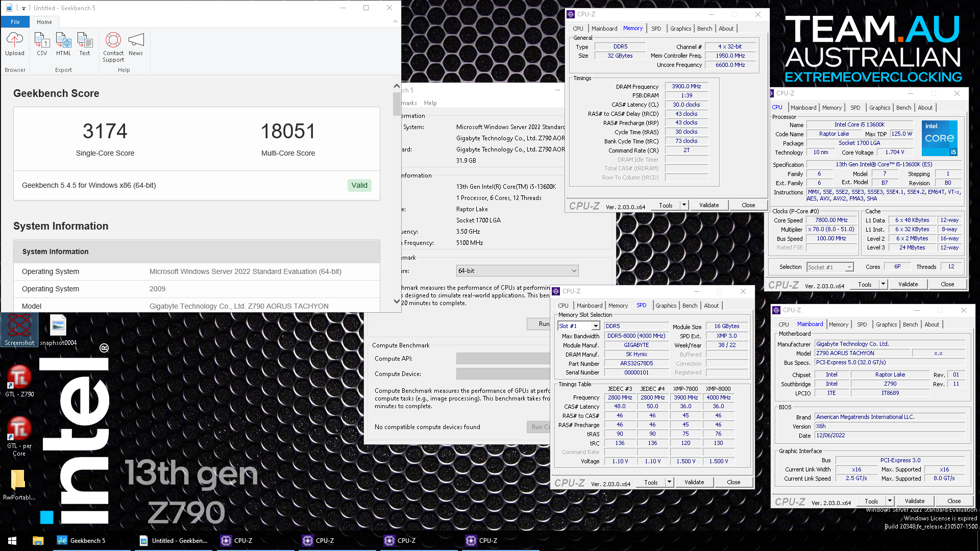Click the Run Compute button
980x551 pixels.
click(539, 427)
